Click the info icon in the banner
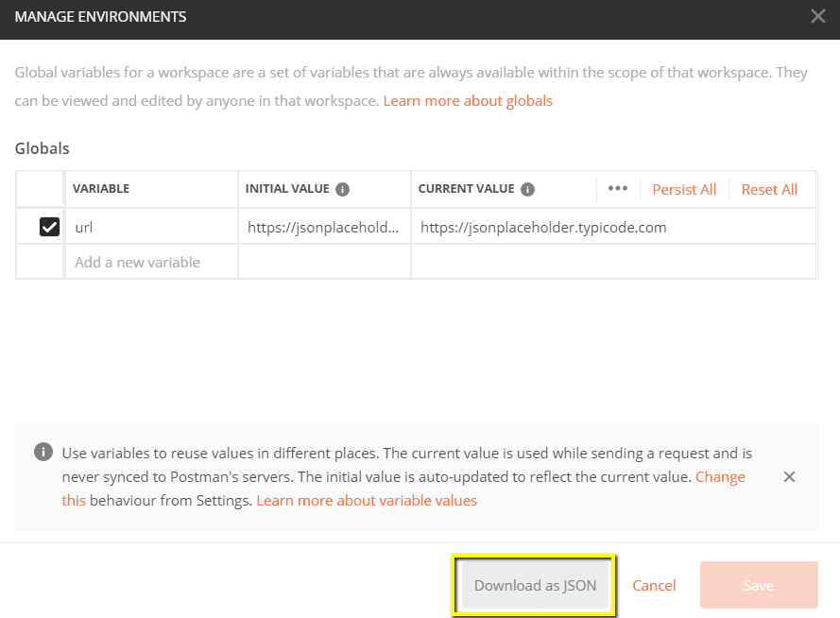Image resolution: width=840 pixels, height=618 pixels. [43, 453]
